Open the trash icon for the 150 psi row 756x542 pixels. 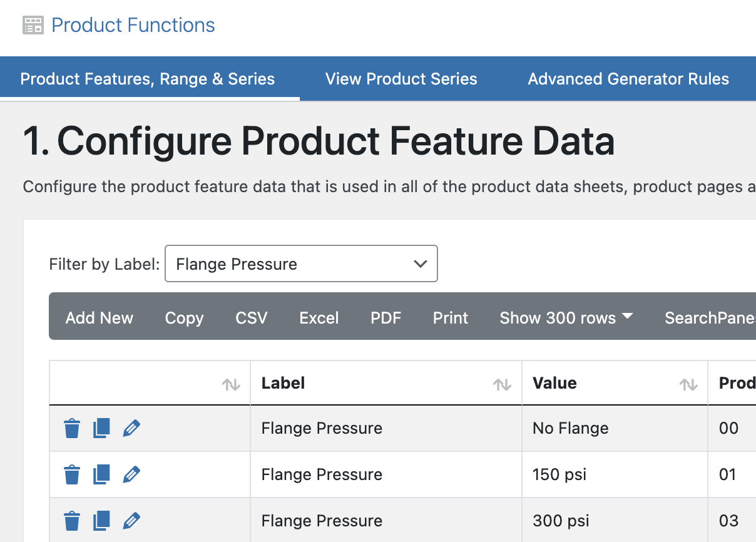point(71,474)
